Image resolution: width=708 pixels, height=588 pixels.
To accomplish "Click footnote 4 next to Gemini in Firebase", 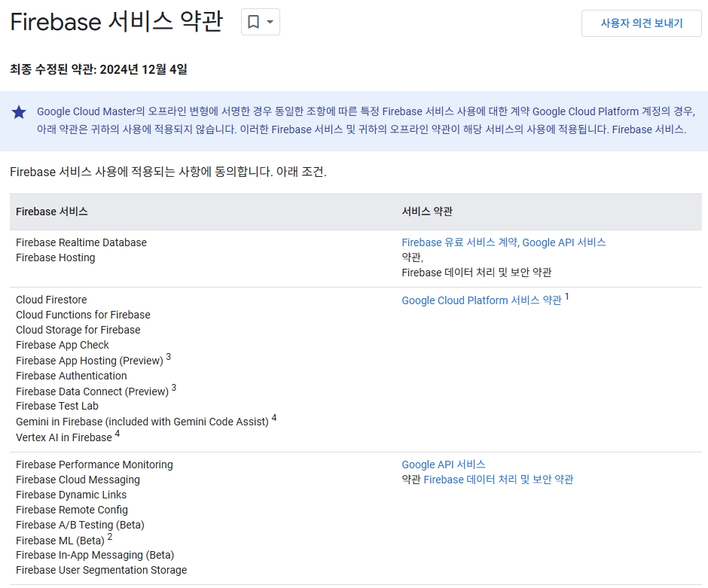I will [x=274, y=417].
